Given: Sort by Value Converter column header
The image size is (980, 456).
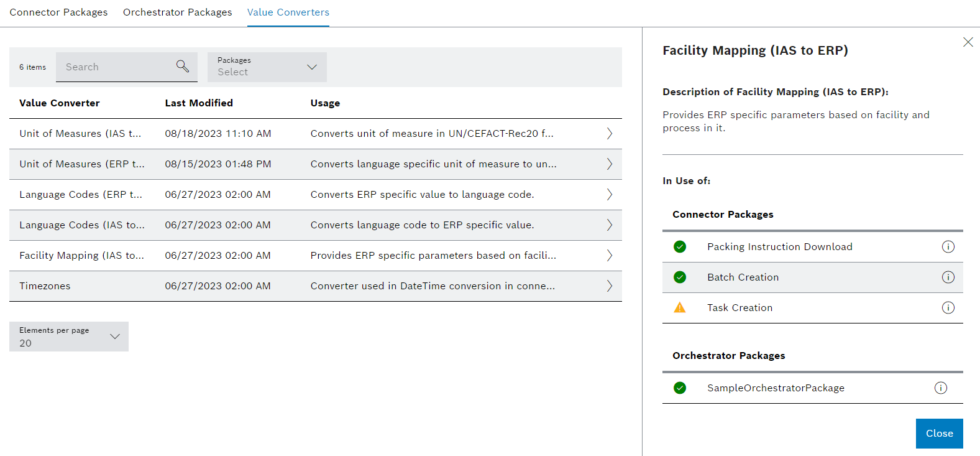Looking at the screenshot, I should (x=60, y=103).
